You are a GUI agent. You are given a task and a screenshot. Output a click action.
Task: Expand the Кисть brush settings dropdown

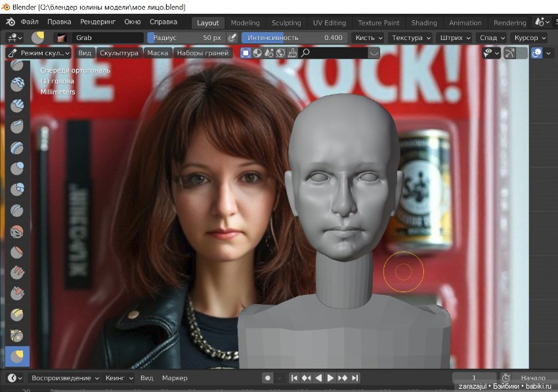(x=368, y=38)
